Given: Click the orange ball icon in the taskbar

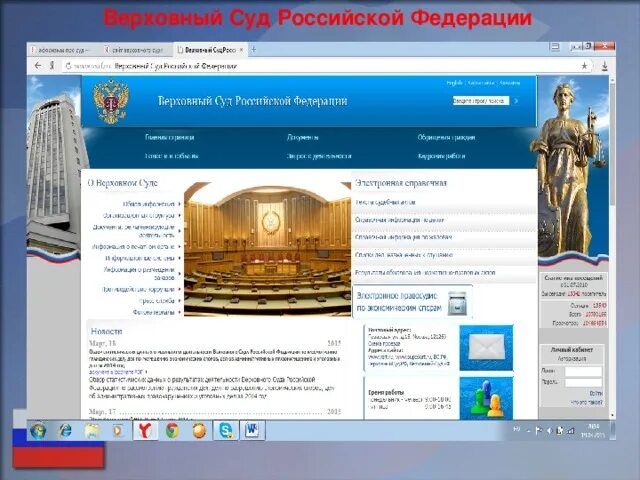Looking at the screenshot, I should 199,431.
